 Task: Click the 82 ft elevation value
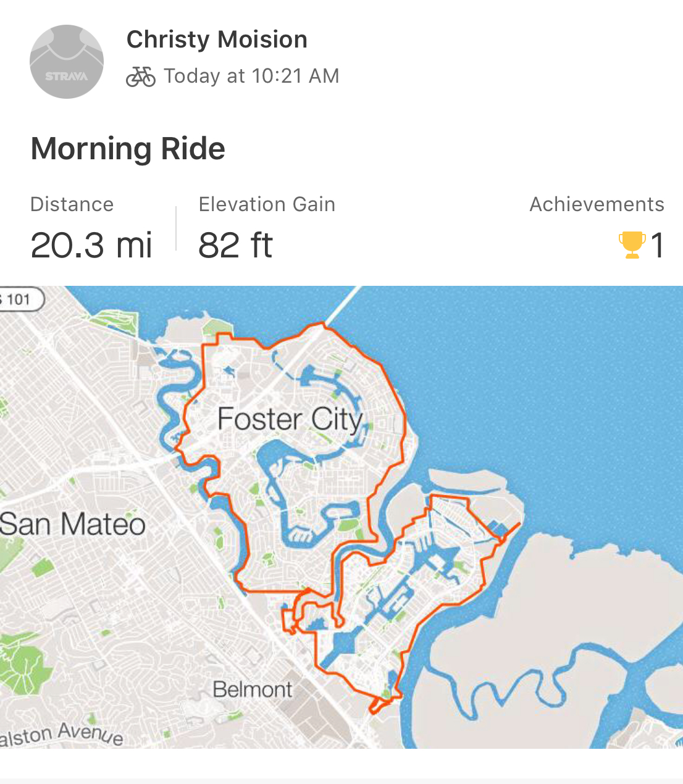coord(235,245)
